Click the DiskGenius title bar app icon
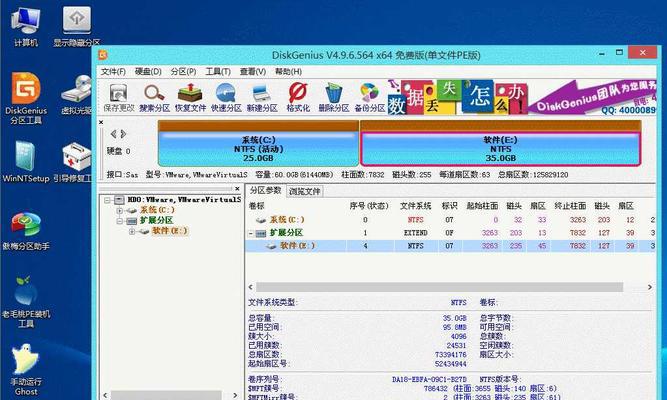Screen dimensions: 667x400 pos(103,55)
